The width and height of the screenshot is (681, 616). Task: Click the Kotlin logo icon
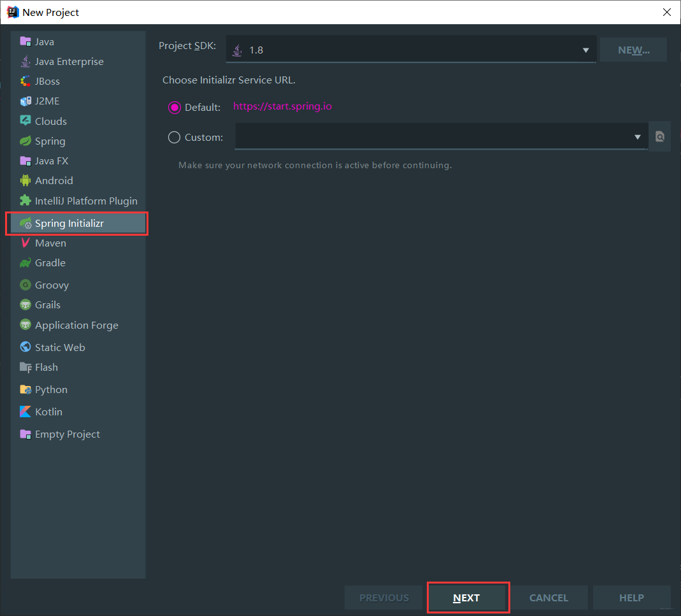coord(25,412)
